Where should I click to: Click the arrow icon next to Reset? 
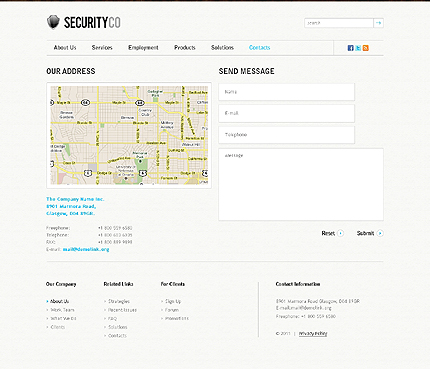click(x=340, y=233)
